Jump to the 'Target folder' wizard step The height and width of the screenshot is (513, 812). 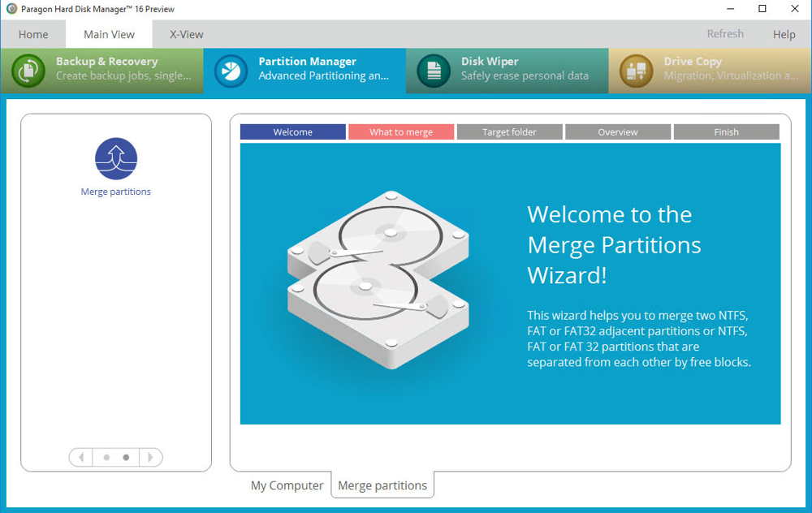click(509, 131)
